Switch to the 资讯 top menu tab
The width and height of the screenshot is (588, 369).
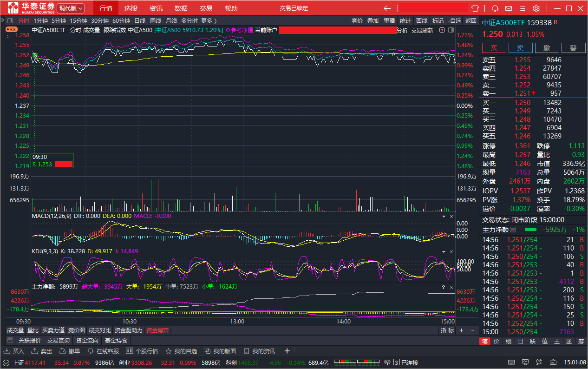pyautogui.click(x=156, y=8)
